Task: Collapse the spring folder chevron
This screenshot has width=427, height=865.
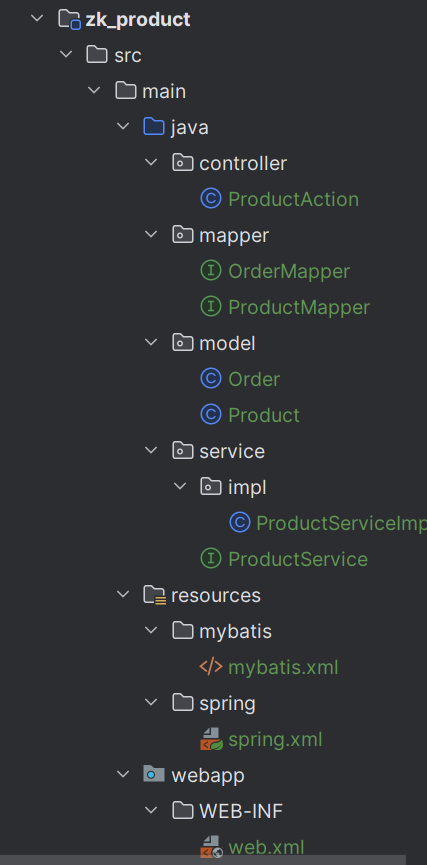Action: coord(151,702)
